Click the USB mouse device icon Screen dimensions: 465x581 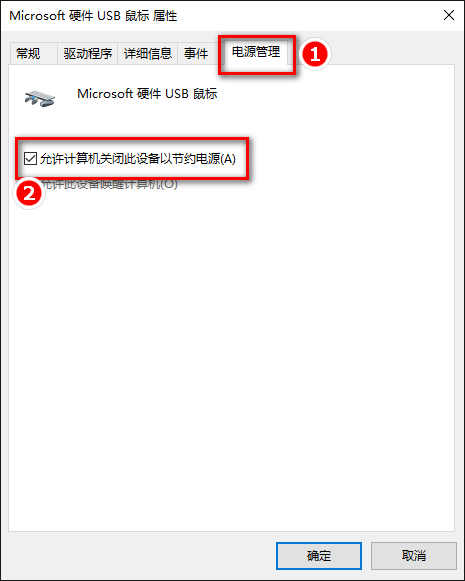pyautogui.click(x=40, y=99)
